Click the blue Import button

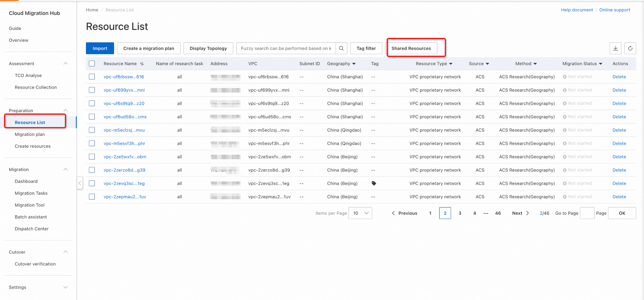pos(100,48)
